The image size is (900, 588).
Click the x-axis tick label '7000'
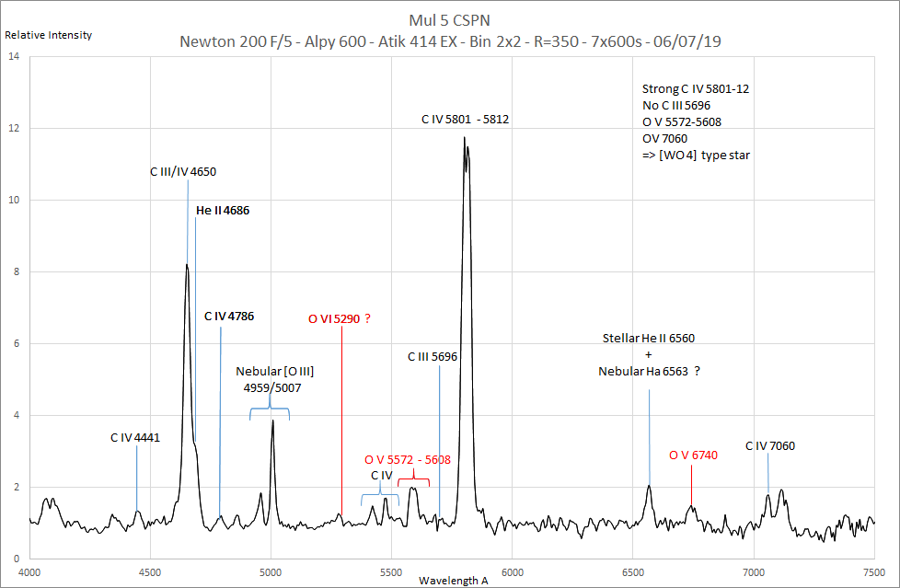point(754,572)
